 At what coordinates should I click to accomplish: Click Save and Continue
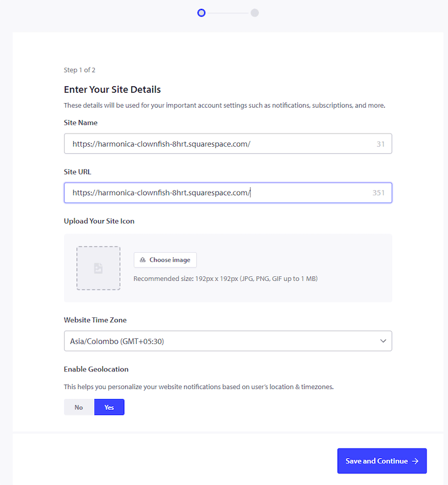(x=382, y=461)
